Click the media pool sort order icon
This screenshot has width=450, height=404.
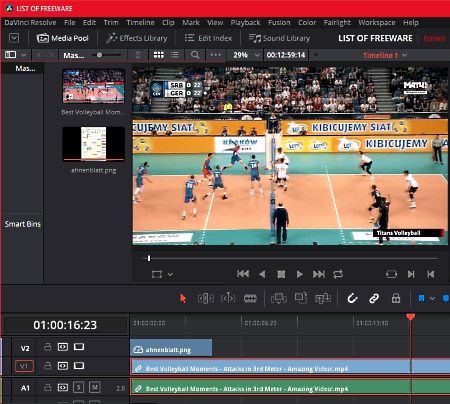point(138,55)
